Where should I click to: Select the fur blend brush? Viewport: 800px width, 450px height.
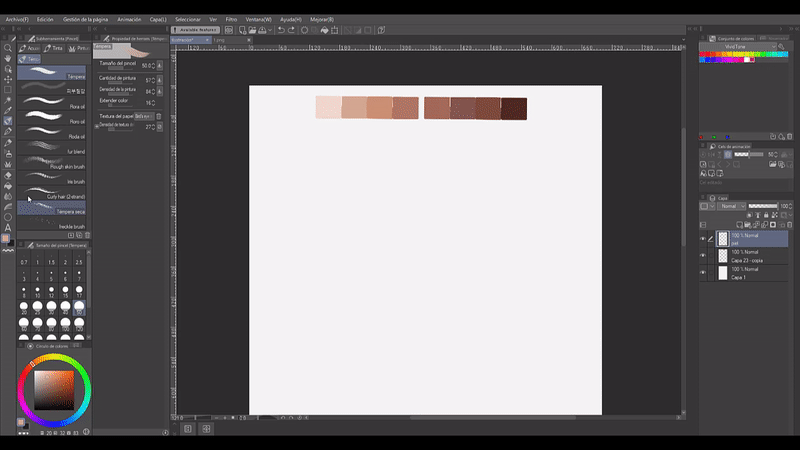52,148
